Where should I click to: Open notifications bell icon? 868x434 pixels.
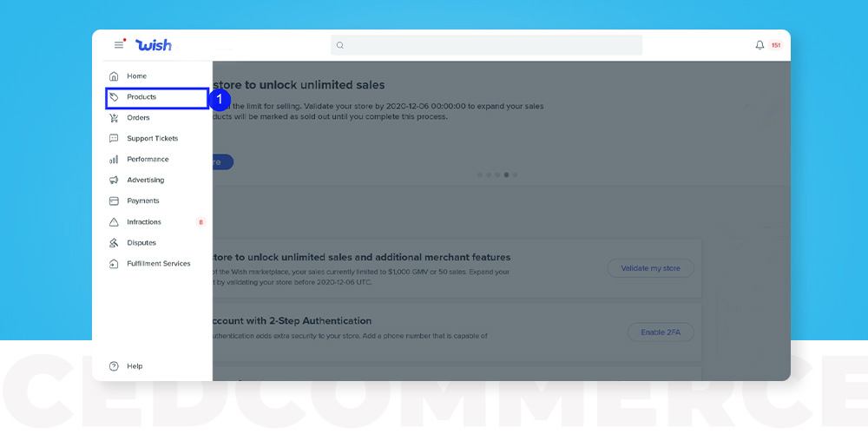(x=759, y=45)
